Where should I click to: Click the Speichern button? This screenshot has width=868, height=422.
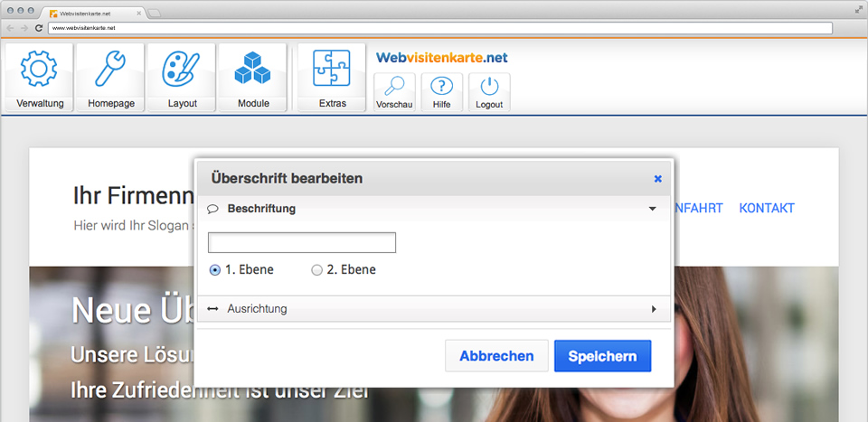(602, 356)
